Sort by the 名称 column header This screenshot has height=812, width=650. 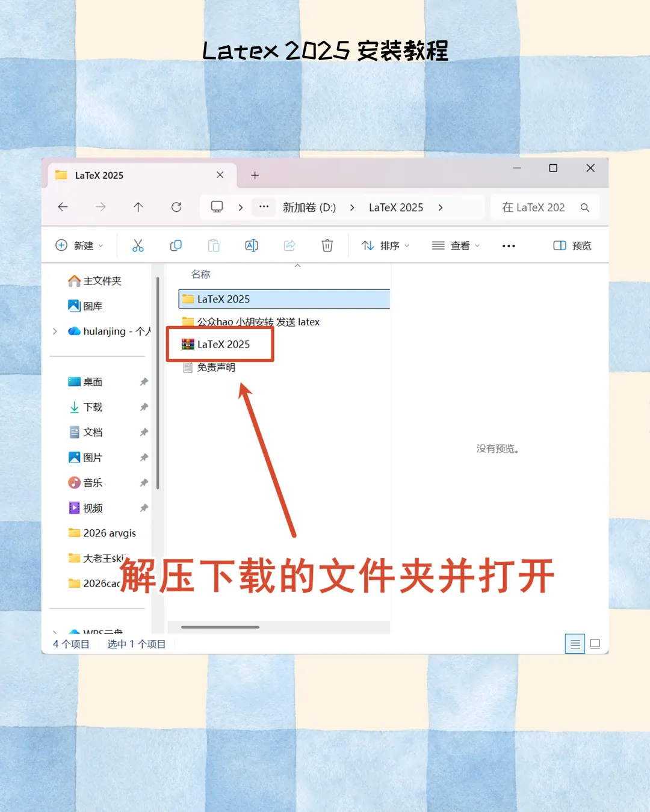(x=200, y=274)
